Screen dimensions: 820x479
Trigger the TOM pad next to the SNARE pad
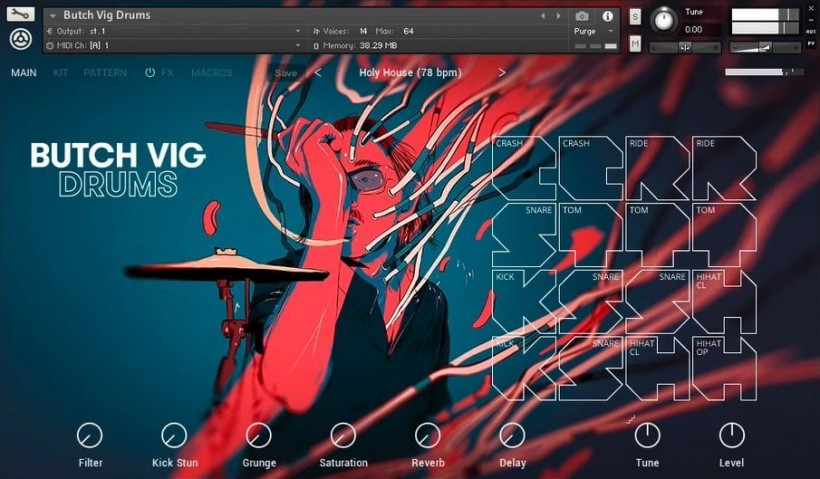pos(590,235)
